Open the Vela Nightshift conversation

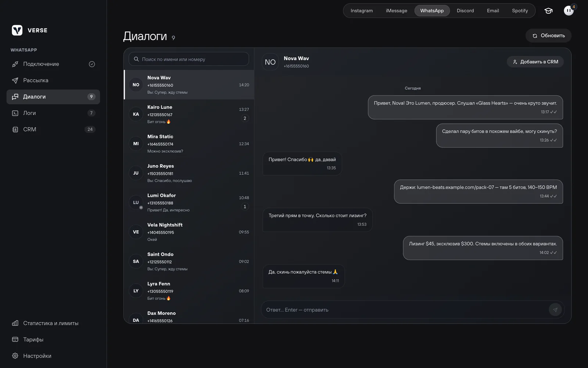189,232
